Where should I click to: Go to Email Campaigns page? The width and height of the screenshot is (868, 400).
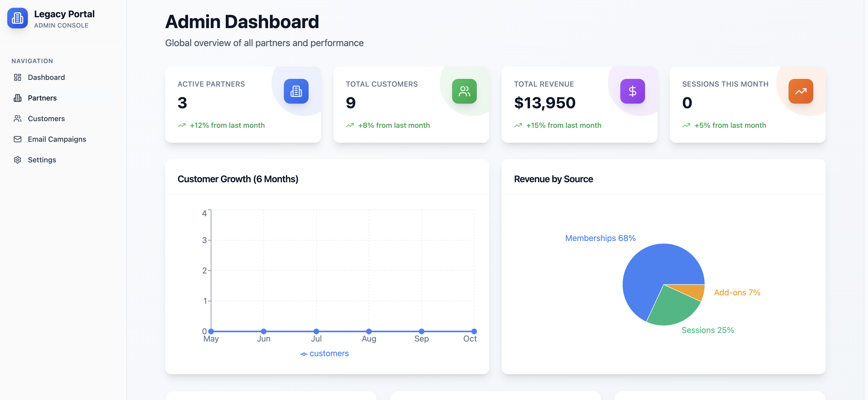click(57, 139)
